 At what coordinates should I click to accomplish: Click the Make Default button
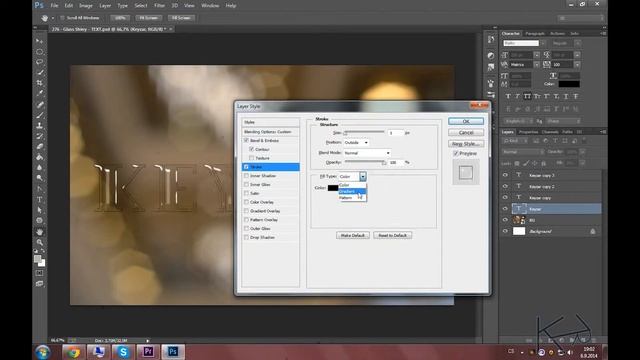click(353, 236)
